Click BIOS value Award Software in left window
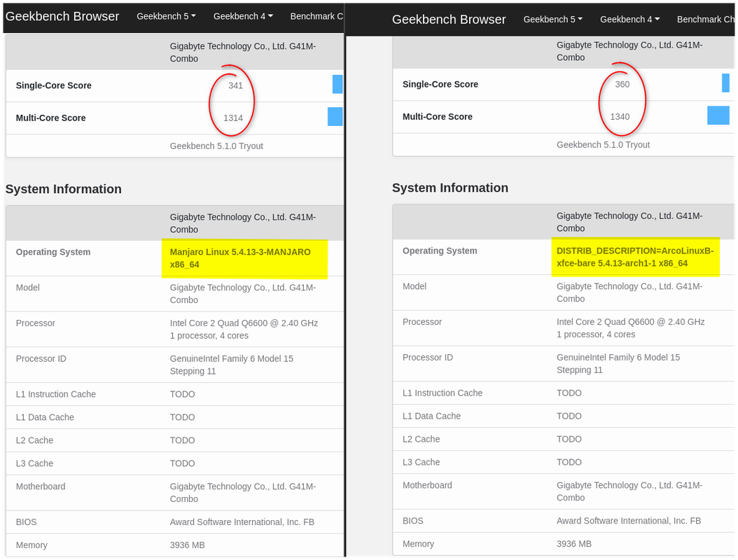 click(242, 522)
